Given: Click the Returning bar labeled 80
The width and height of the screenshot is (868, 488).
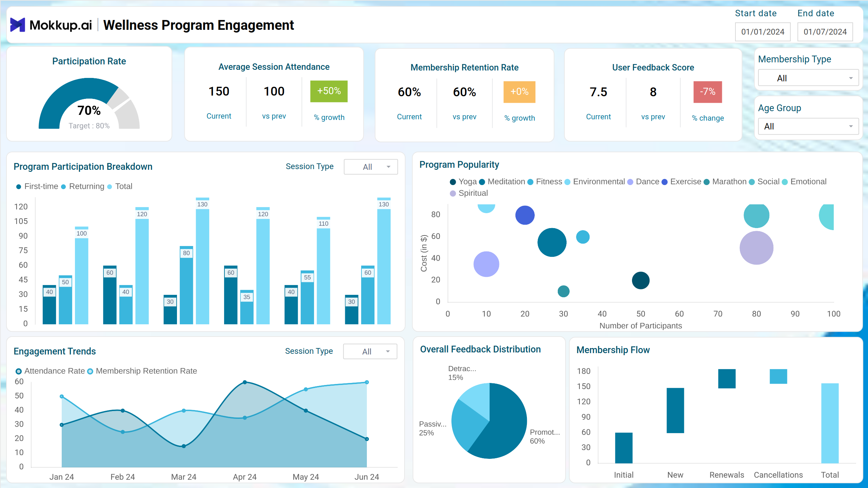Looking at the screenshot, I should 186,285.
